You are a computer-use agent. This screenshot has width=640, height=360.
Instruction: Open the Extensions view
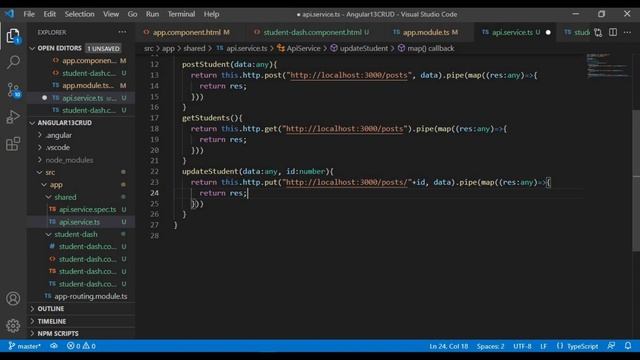tap(13, 144)
